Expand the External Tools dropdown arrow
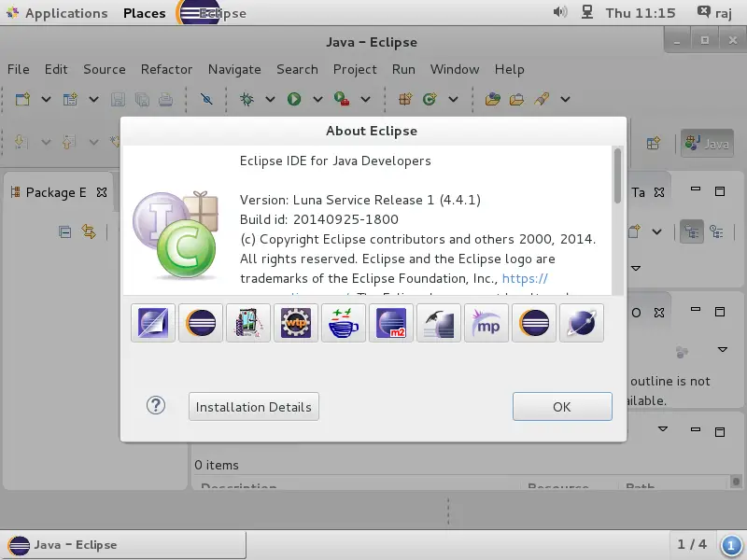 point(365,99)
